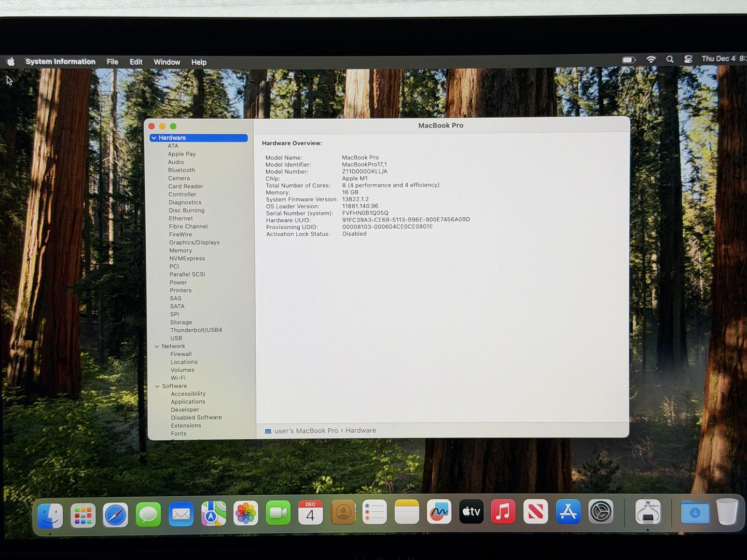Open Control Center in menu bar
Screen dimensions: 747x560
click(688, 60)
